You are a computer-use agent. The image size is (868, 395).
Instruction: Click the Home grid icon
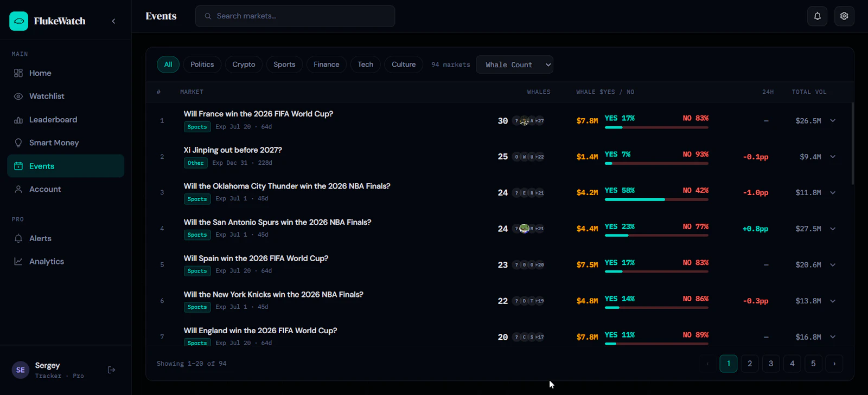pos(18,73)
